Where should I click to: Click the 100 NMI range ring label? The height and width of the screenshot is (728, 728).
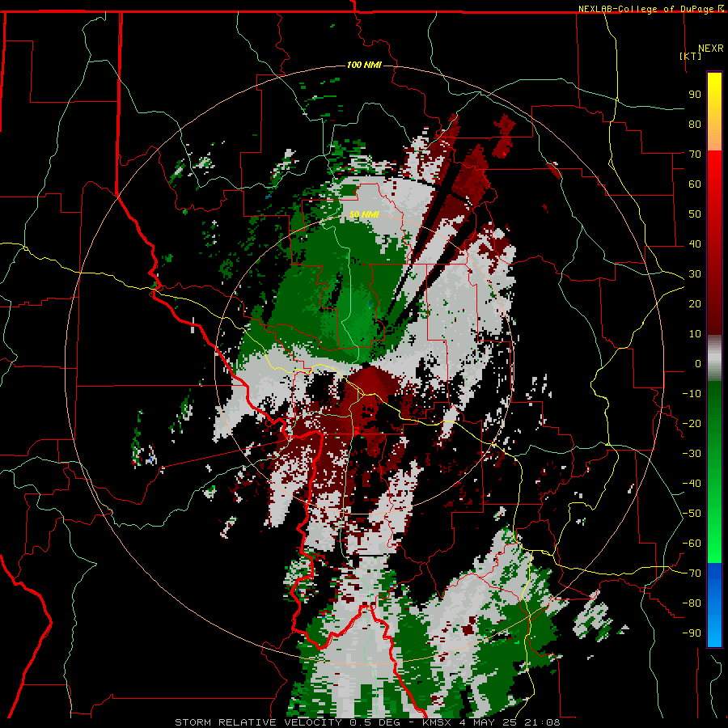tap(364, 65)
